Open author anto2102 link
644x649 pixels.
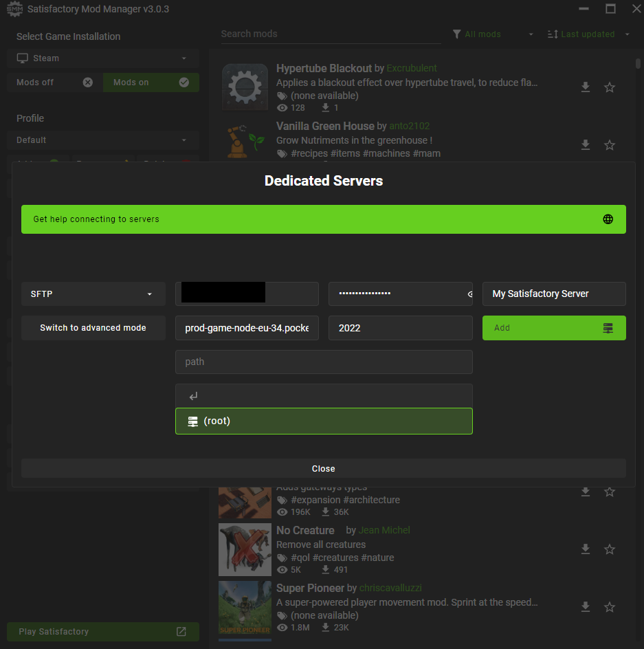click(x=410, y=126)
